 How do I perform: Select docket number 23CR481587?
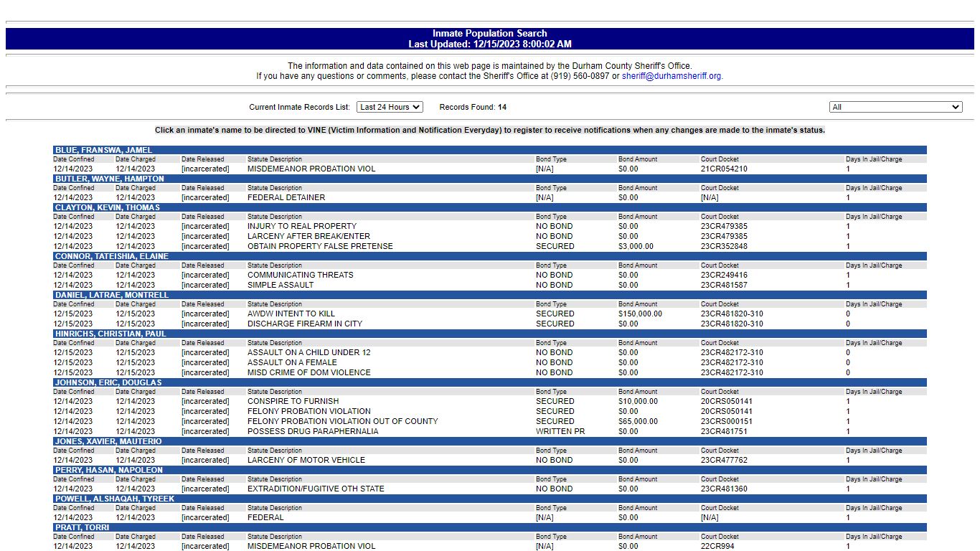point(724,285)
